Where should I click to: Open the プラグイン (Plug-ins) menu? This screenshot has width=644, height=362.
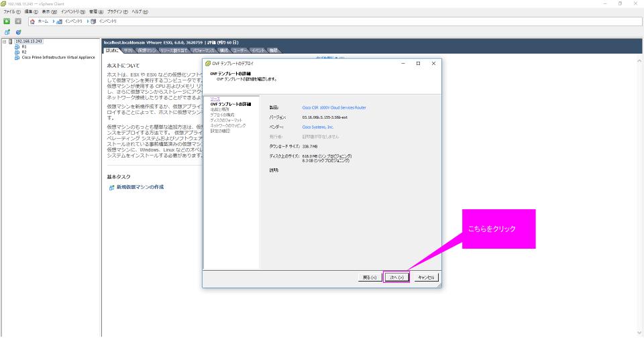pos(117,11)
